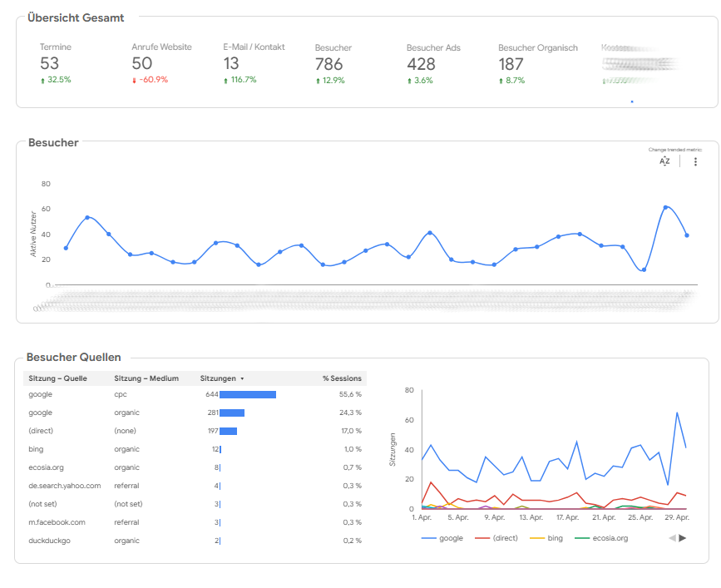Toggle the bing series in chart legend

(x=550, y=538)
